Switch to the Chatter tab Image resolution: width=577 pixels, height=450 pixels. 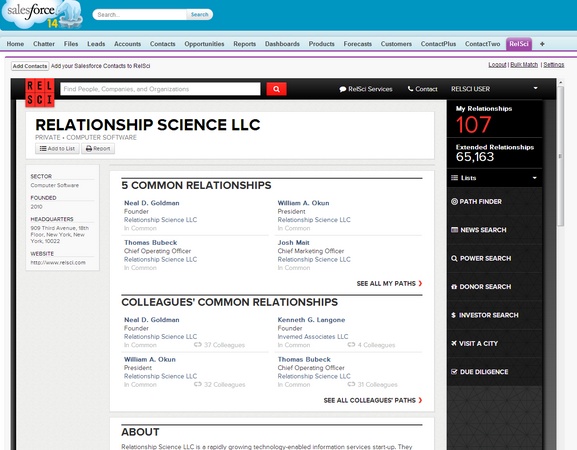(44, 44)
